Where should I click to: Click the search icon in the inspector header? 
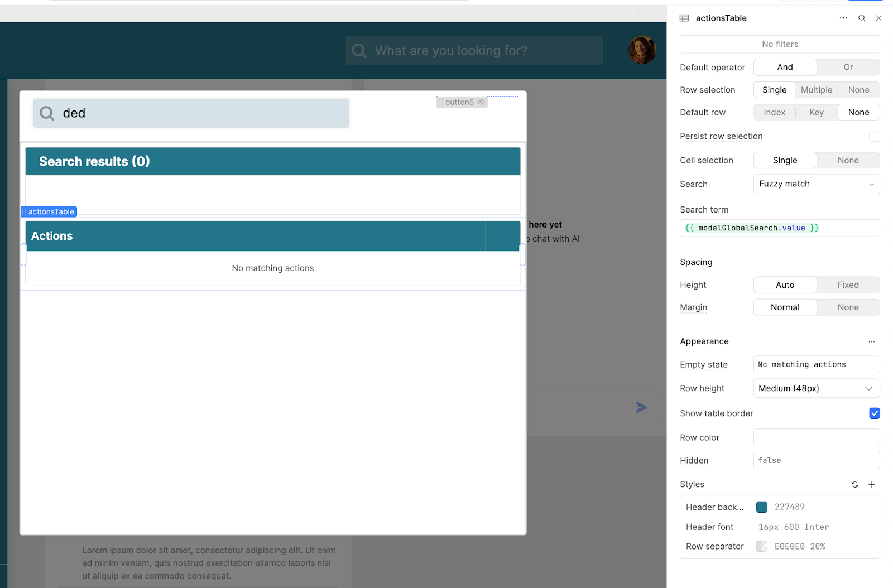pos(862,18)
